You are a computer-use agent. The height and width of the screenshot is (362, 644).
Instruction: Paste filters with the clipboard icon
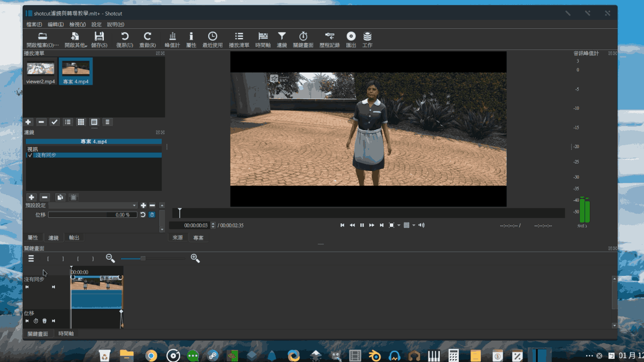(x=73, y=197)
